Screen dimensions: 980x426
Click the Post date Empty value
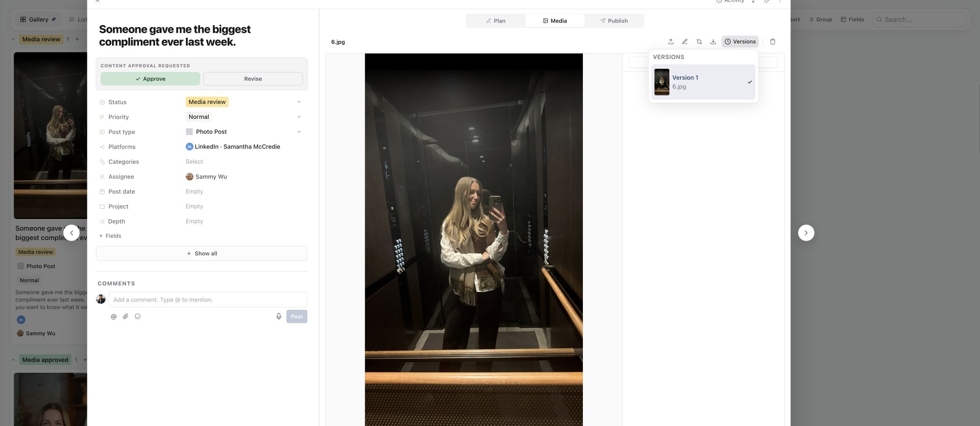(x=194, y=191)
